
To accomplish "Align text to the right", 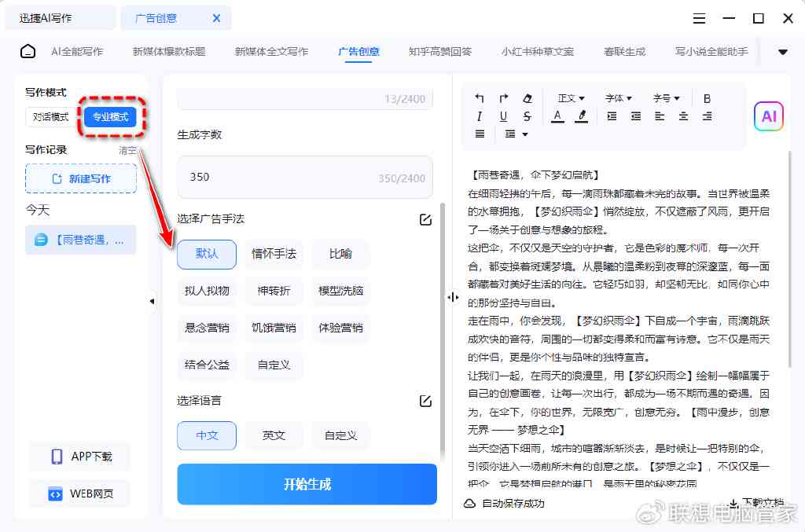I will [707, 116].
